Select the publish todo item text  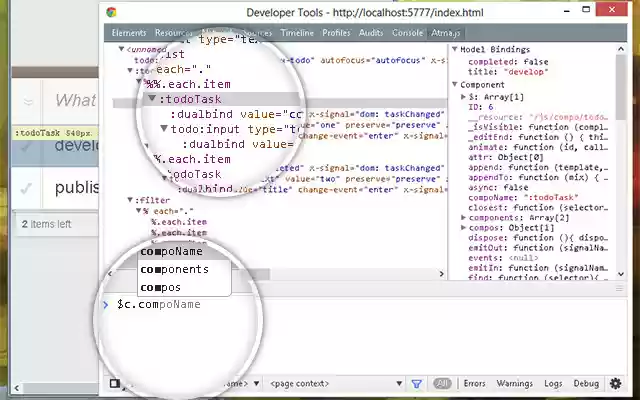pos(77,188)
